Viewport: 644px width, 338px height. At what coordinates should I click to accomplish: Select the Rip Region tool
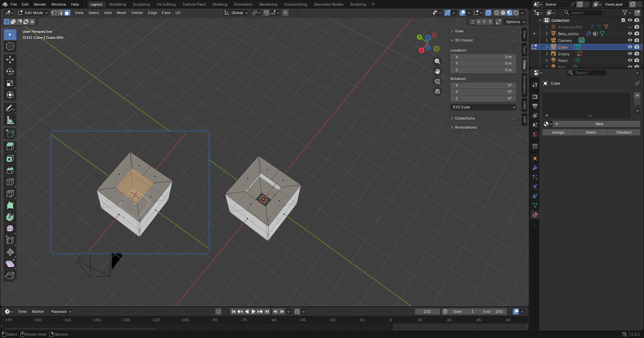[x=10, y=276]
